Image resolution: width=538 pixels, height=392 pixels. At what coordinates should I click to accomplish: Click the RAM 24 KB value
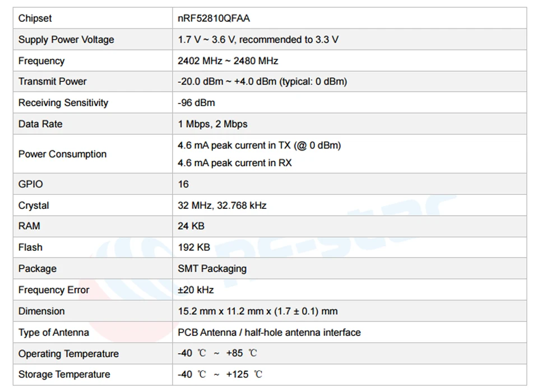191,226
